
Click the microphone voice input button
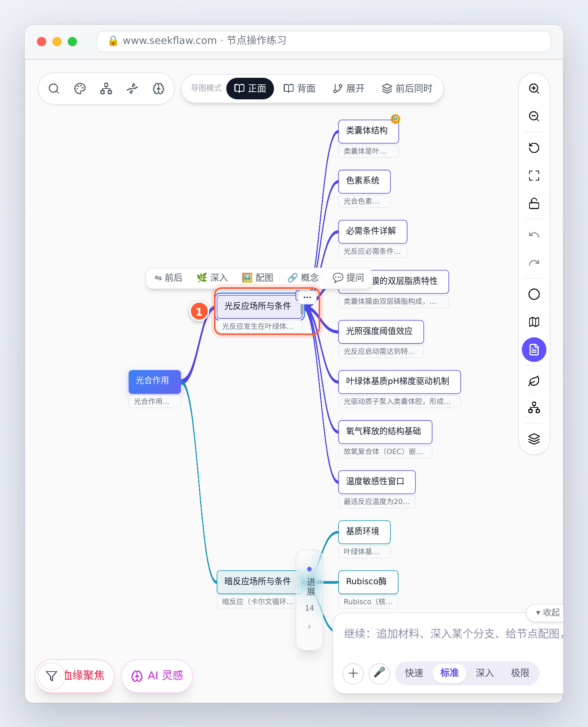pos(379,673)
